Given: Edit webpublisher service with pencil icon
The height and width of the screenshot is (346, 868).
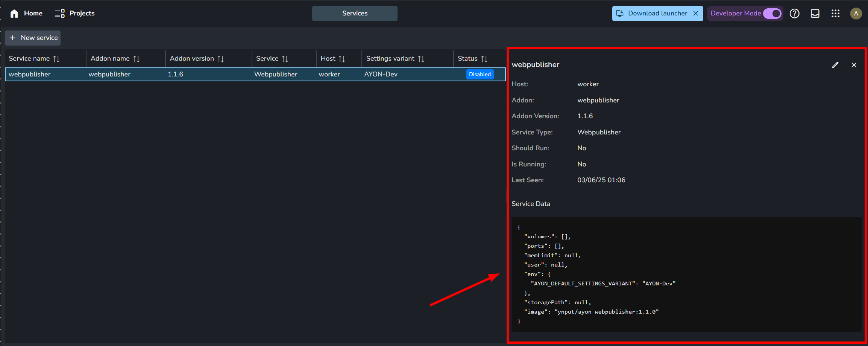Looking at the screenshot, I should (x=835, y=65).
